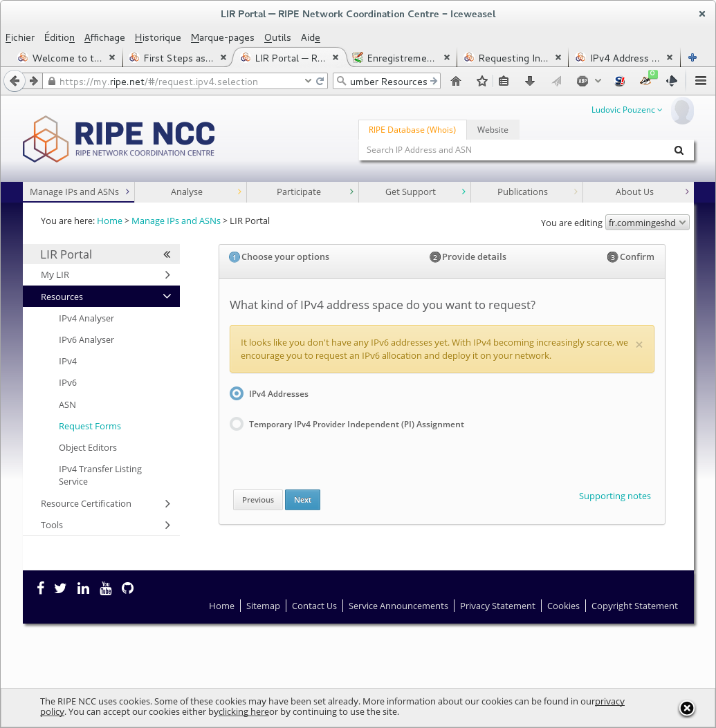Open the hamburger menu icon
This screenshot has width=716, height=728.
click(701, 81)
